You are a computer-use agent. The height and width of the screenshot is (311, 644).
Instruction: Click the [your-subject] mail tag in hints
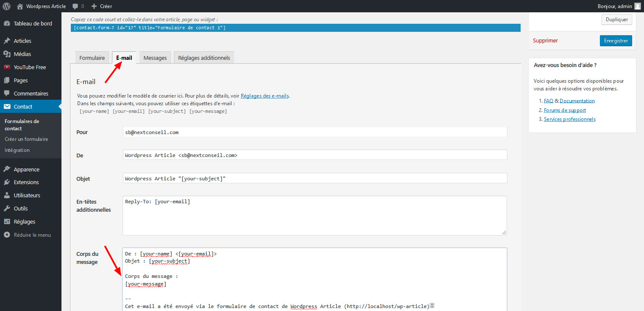pyautogui.click(x=167, y=111)
